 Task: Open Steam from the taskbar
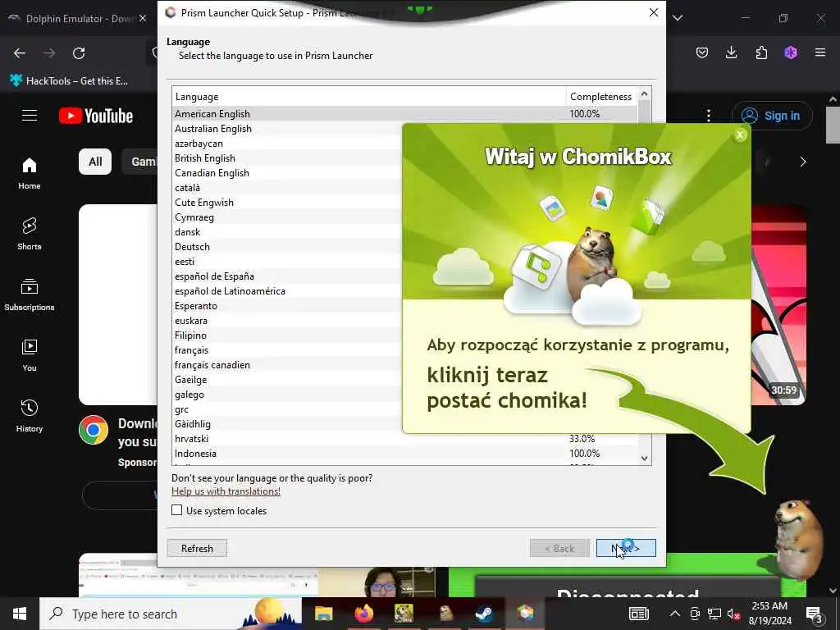485,614
